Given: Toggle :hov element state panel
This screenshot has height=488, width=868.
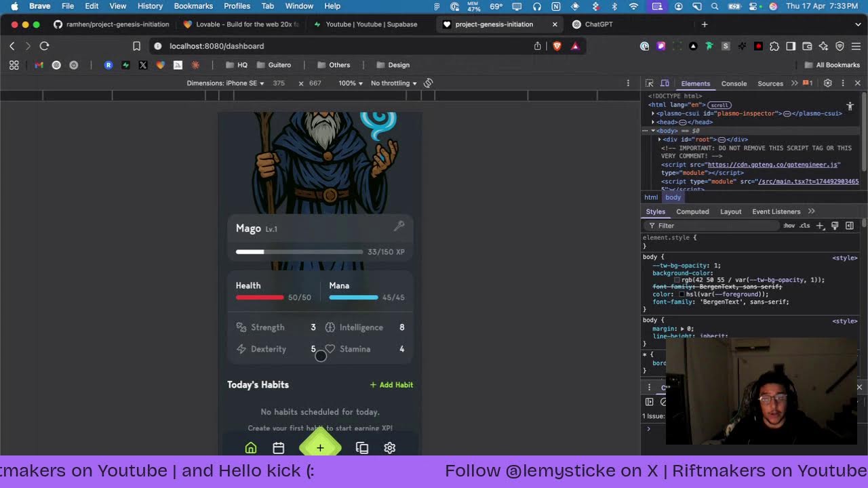Looking at the screenshot, I should 789,226.
